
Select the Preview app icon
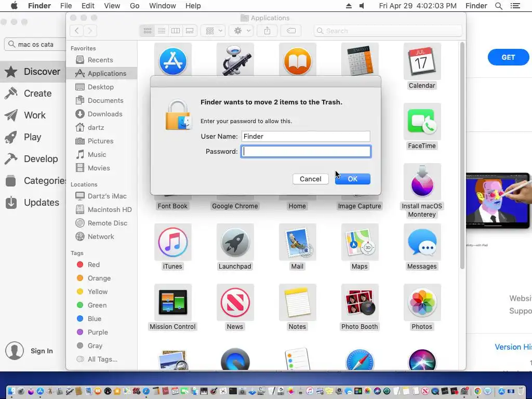click(x=172, y=360)
